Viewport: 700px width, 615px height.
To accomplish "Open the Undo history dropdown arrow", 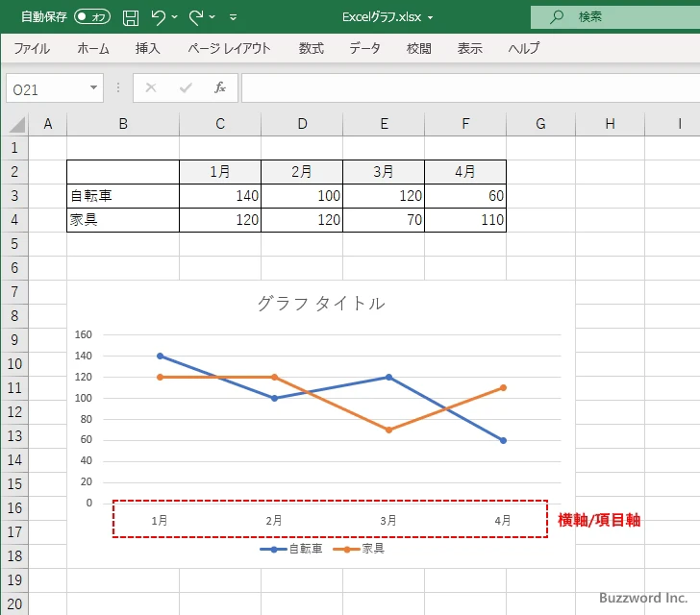I will [175, 17].
